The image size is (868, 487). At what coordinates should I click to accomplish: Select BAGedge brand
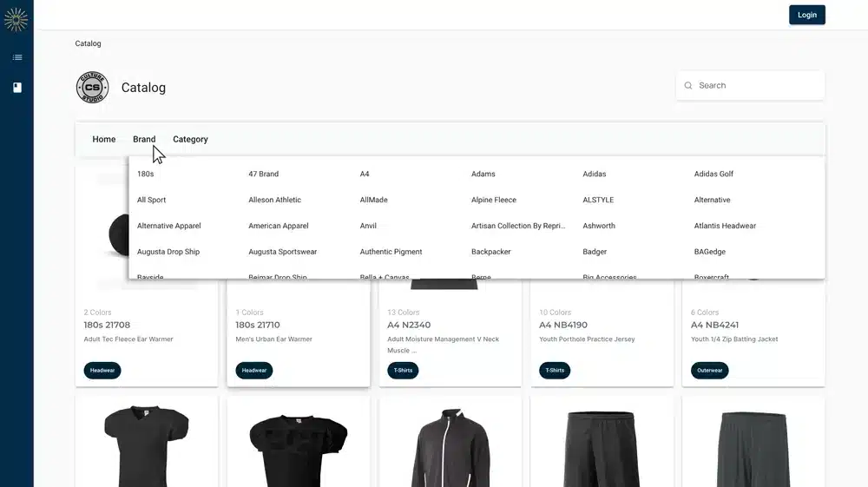click(710, 252)
